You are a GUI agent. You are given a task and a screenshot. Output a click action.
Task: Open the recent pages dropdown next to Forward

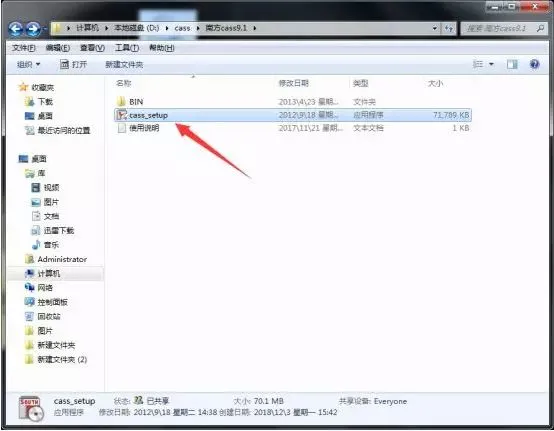(x=44, y=29)
